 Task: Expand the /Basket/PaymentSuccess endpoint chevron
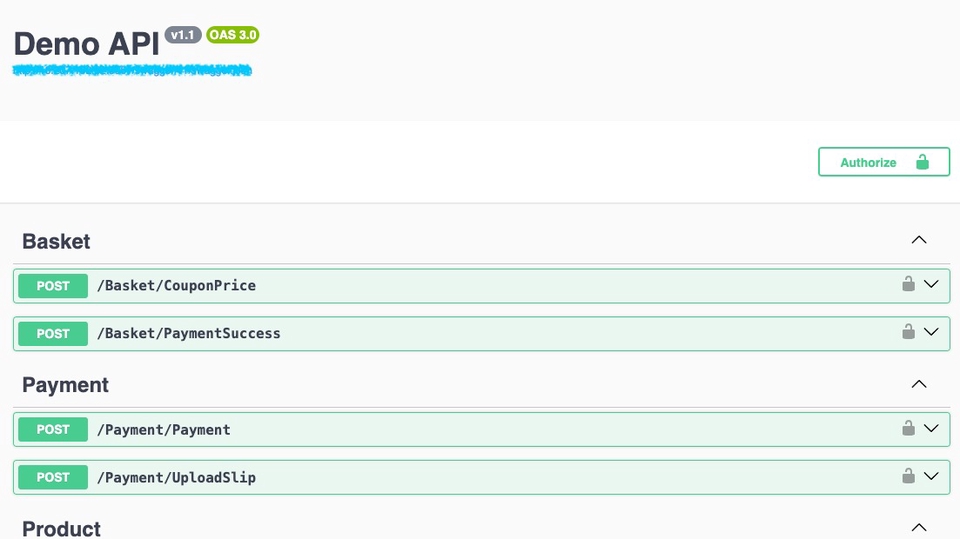931,333
